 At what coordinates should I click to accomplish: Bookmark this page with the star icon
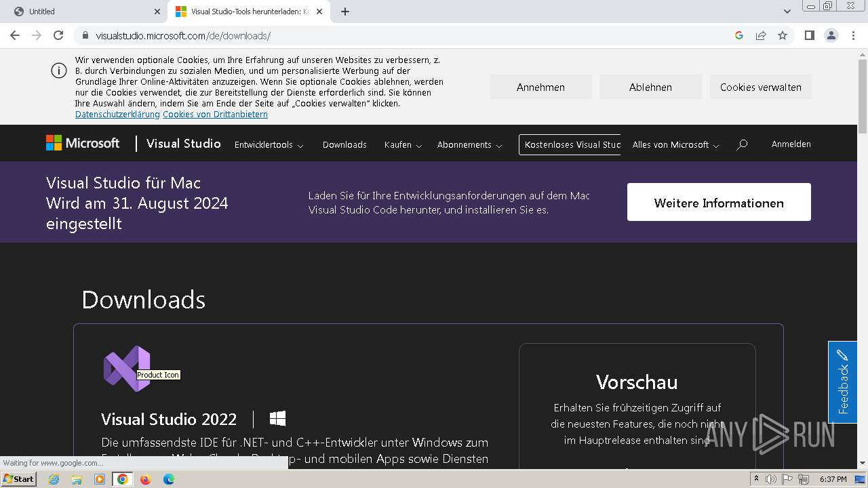(783, 35)
